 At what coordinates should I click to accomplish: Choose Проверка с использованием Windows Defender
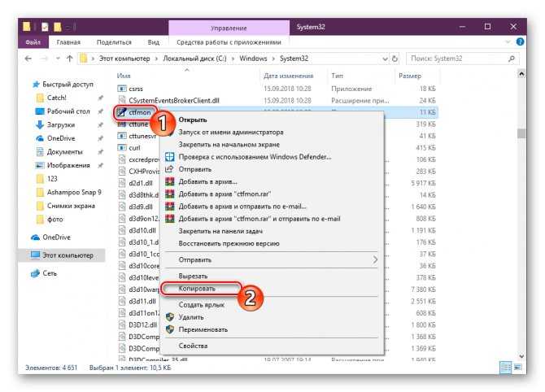255,157
